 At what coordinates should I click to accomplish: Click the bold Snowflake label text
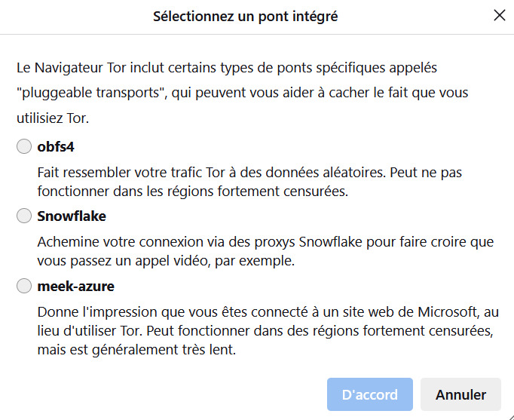point(72,216)
